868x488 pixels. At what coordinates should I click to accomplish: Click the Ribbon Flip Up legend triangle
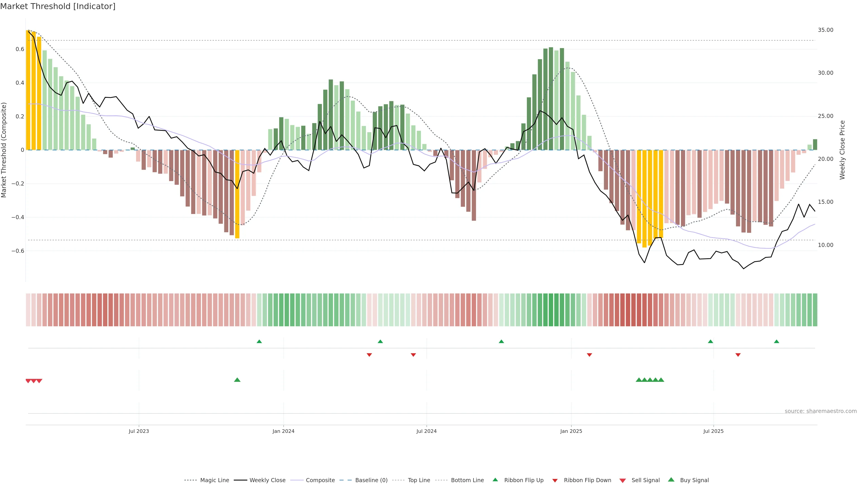point(495,480)
